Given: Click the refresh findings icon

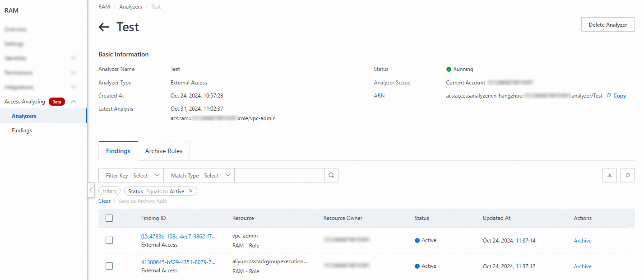Looking at the screenshot, I should click(627, 175).
